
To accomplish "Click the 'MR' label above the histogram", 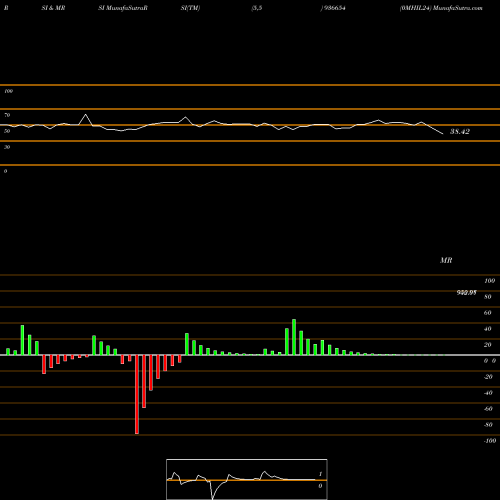I will pyautogui.click(x=446, y=260).
